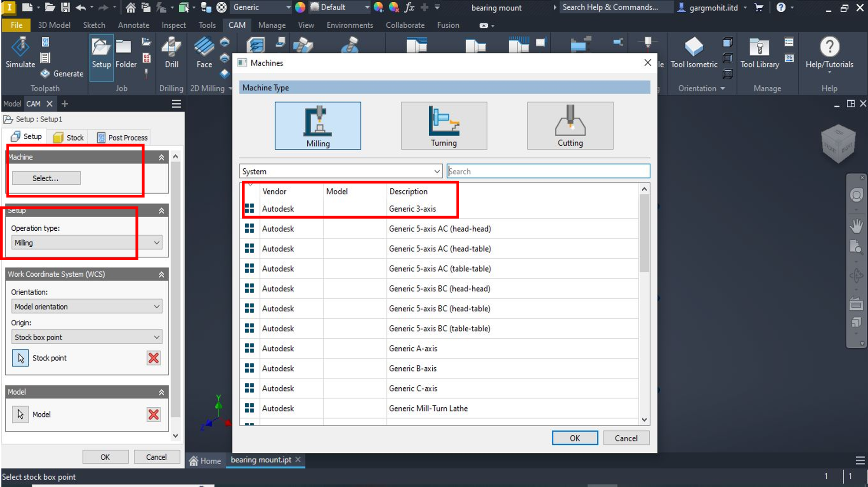Screen dimensions: 868x487
Task: Collapse the Work Coordinate System section
Action: click(x=161, y=274)
